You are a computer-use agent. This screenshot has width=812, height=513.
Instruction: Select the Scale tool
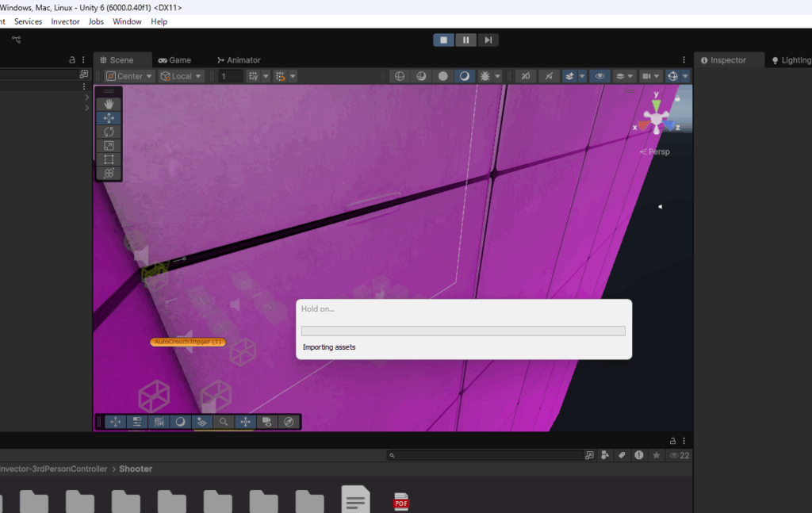tap(109, 146)
